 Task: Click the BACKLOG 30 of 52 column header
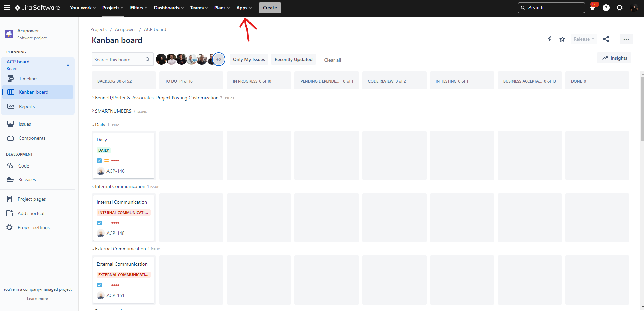(124, 81)
